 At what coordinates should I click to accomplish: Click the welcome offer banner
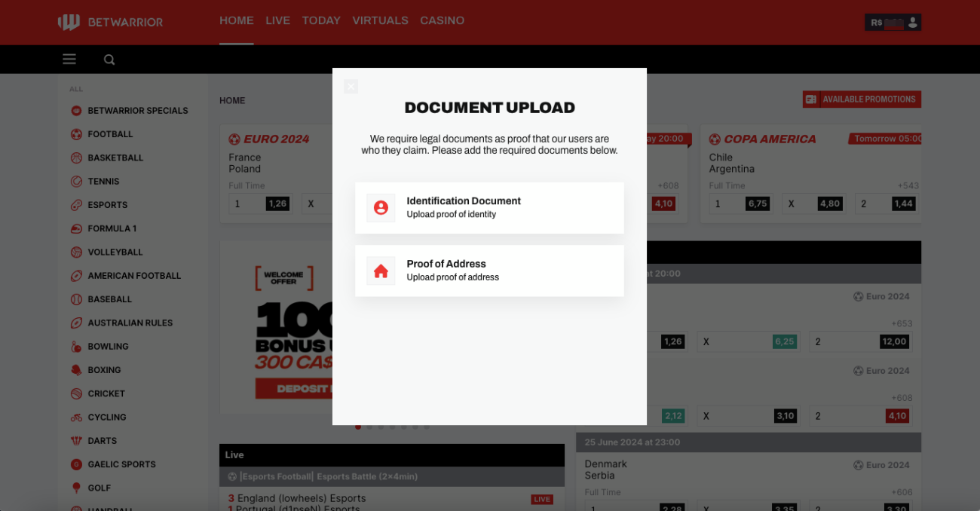pos(276,328)
